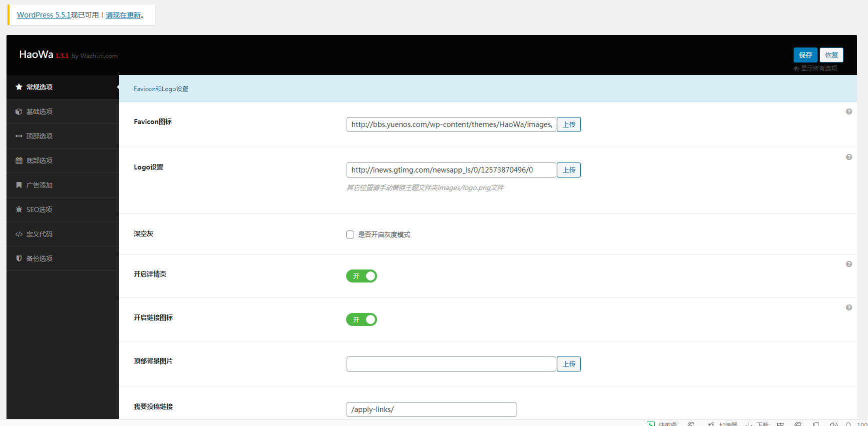Focus the empty 顶部背景图片 field
868x426 pixels.
(451, 364)
